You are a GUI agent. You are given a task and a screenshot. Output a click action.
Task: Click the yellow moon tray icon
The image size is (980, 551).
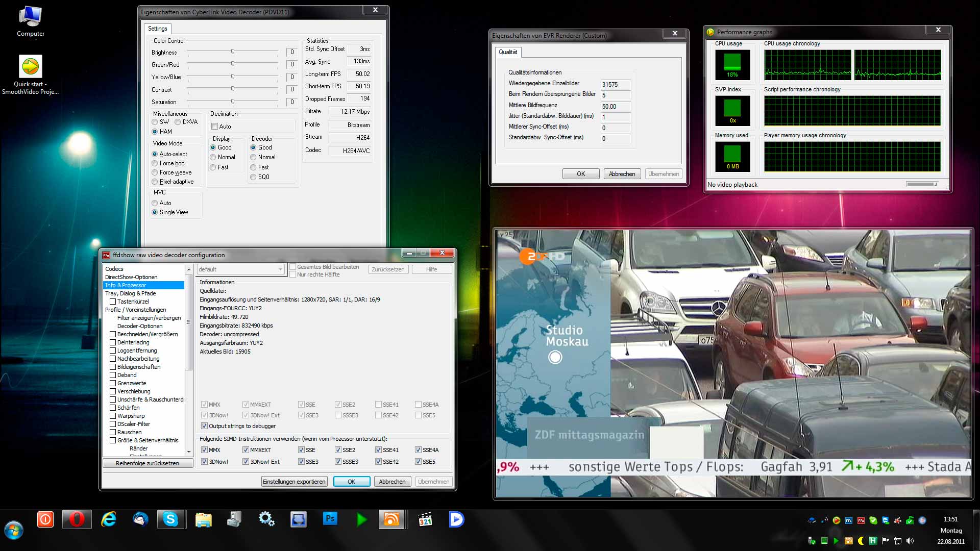pyautogui.click(x=861, y=541)
